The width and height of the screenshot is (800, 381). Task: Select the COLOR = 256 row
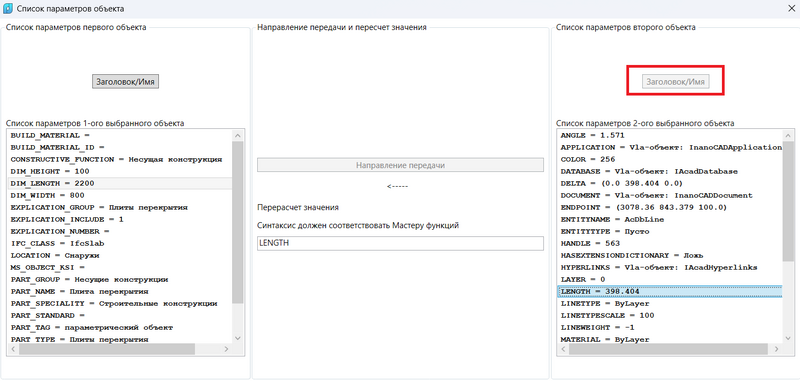click(669, 159)
